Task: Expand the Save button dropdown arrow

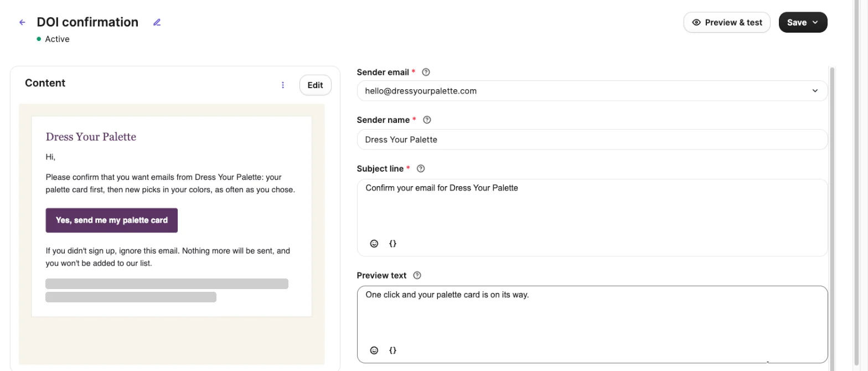Action: (815, 23)
